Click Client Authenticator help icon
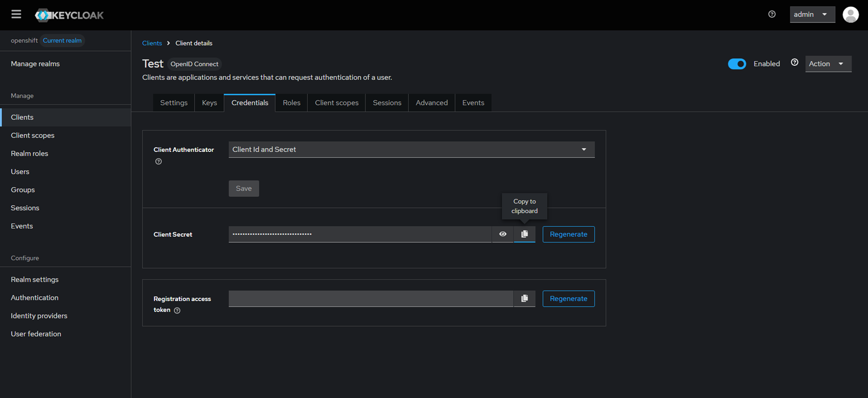 point(159,161)
